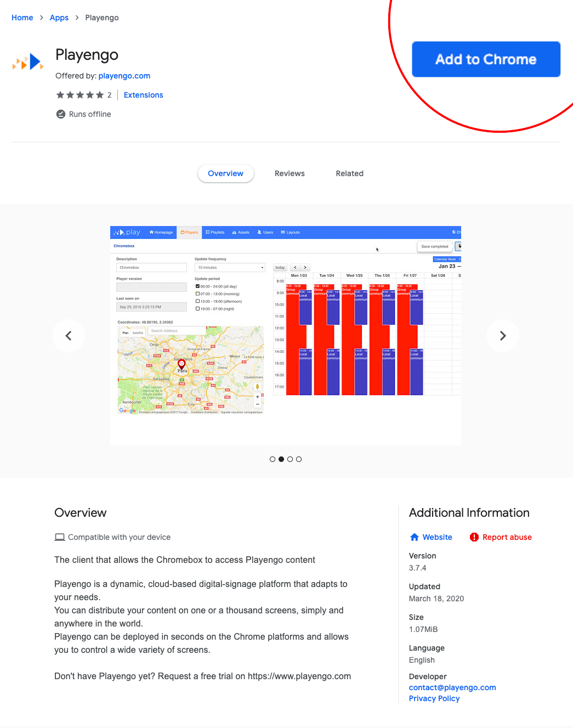
Task: Click version number 3.7.4
Action: [418, 568]
